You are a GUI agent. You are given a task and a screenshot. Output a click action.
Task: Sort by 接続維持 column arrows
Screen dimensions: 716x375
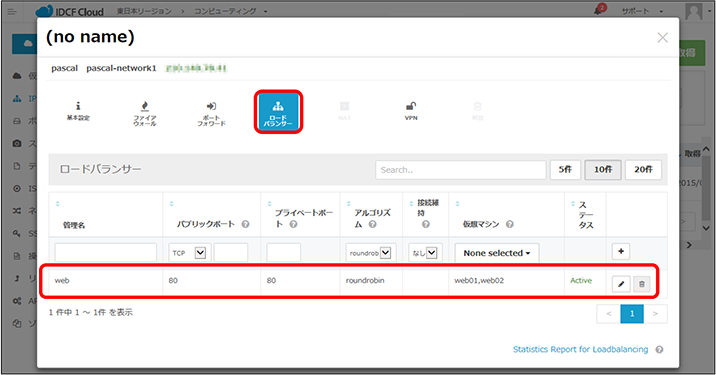(x=411, y=204)
